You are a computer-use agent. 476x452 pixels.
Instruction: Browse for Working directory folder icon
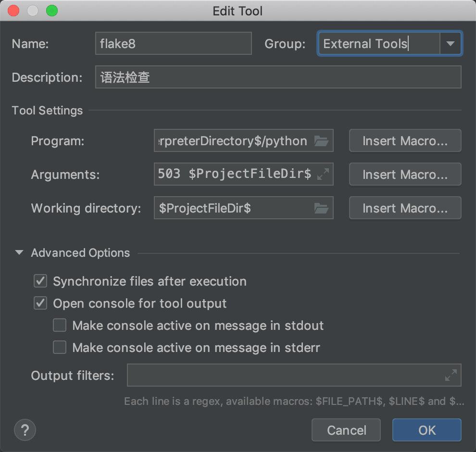pyautogui.click(x=321, y=208)
